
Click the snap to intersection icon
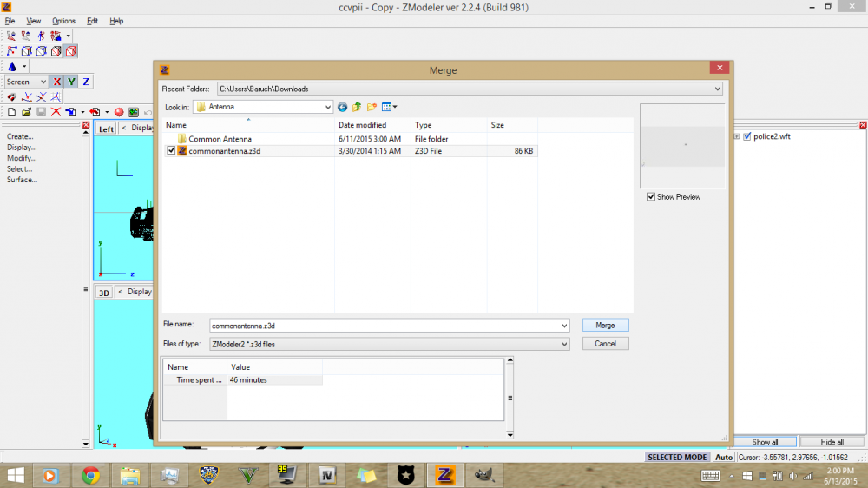(x=41, y=97)
